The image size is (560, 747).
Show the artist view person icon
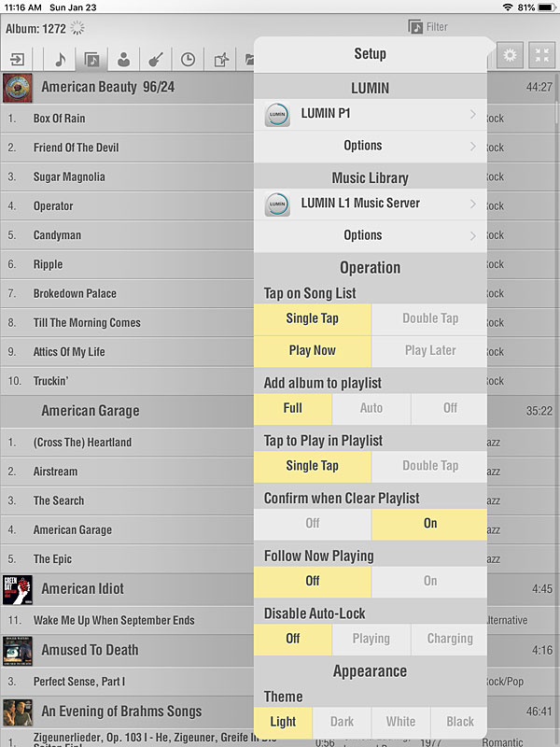pos(123,59)
